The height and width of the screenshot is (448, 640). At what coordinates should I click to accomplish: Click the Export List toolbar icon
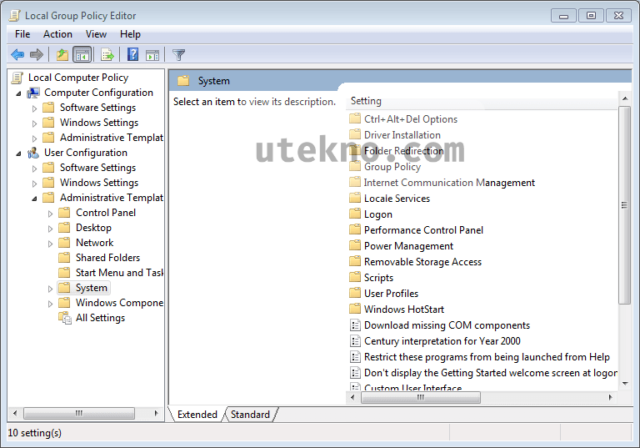107,54
